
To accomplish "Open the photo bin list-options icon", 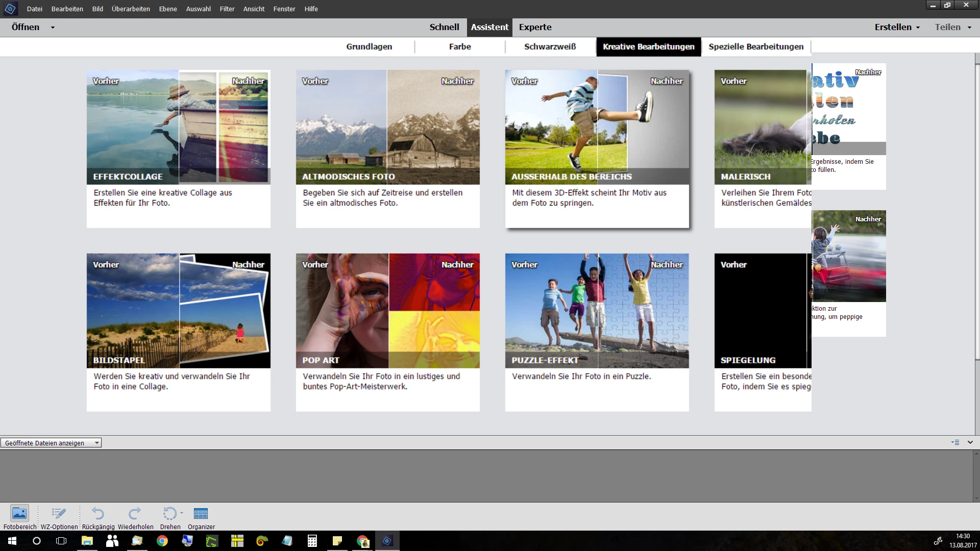I will point(955,442).
